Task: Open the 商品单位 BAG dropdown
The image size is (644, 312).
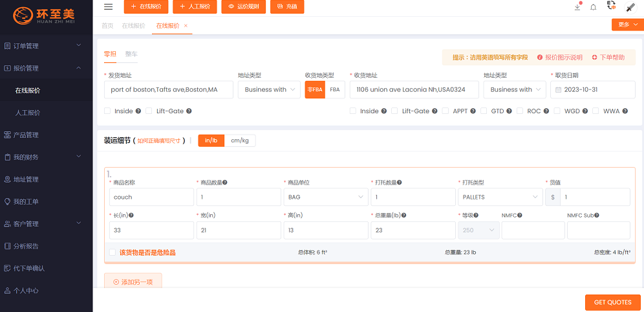Action: 325,197
